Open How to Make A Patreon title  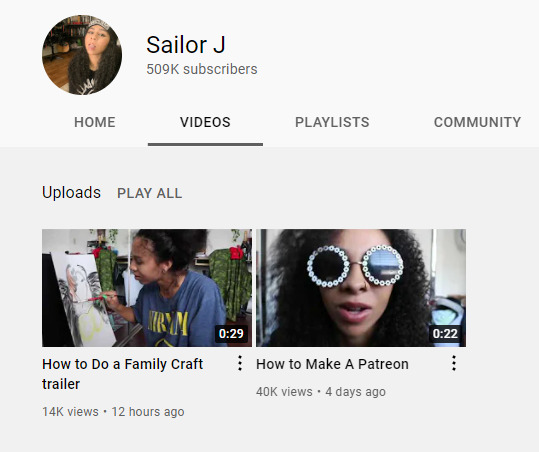tap(332, 364)
